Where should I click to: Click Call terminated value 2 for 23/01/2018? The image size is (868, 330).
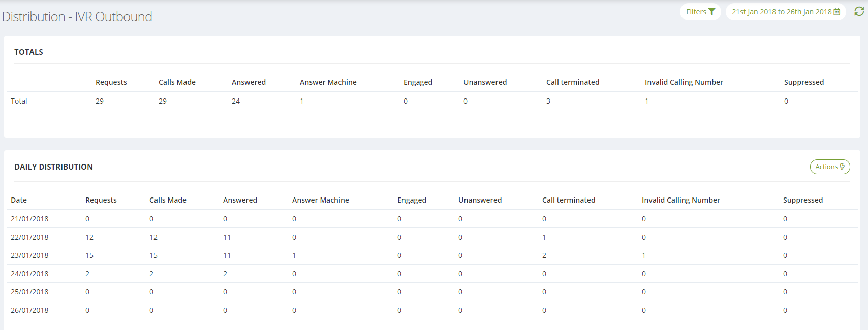coord(544,255)
